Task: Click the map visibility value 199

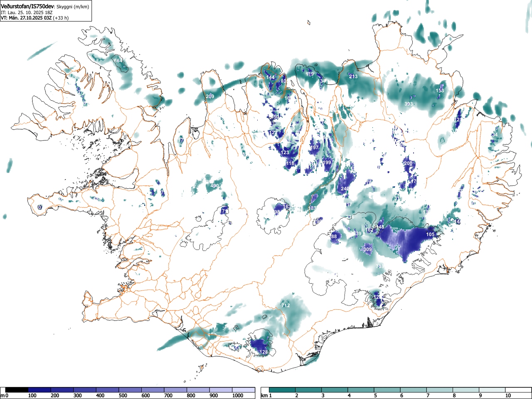Action: [x=327, y=163]
